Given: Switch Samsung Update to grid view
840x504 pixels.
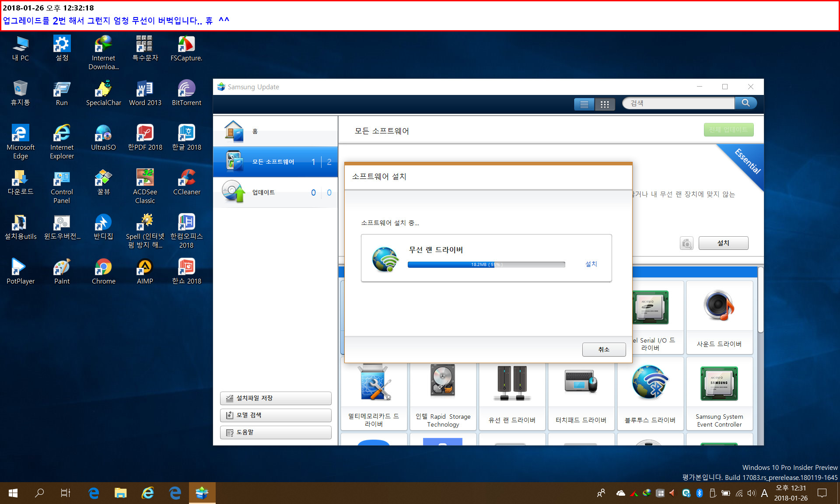Looking at the screenshot, I should 605,104.
